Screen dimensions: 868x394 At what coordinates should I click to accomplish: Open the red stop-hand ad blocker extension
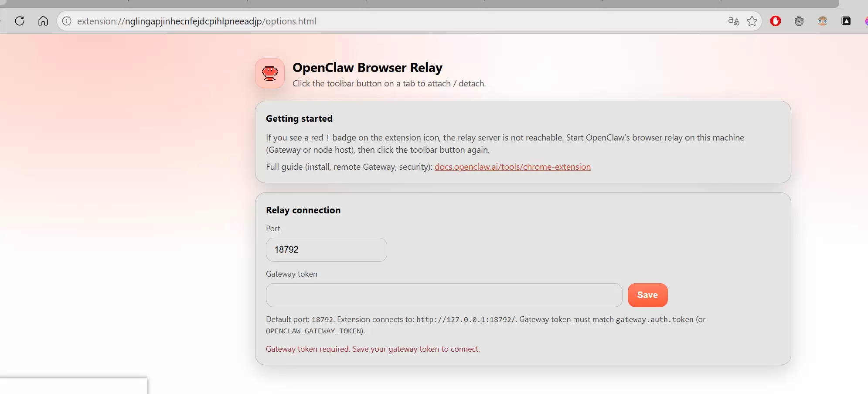pyautogui.click(x=776, y=21)
